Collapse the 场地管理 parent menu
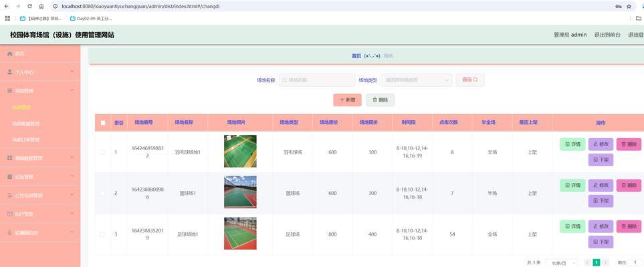The image size is (644, 267). 40,91
